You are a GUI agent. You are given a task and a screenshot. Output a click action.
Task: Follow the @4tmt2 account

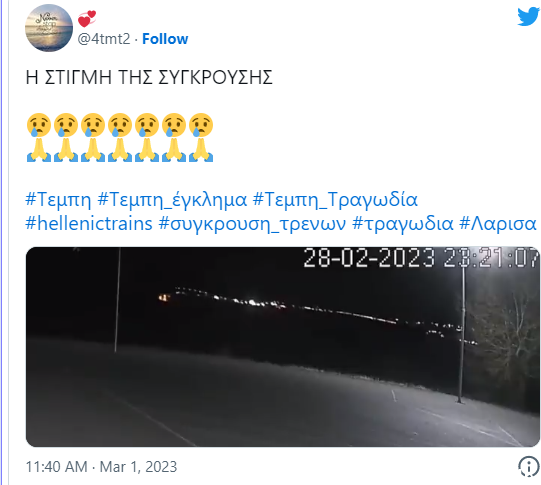click(x=165, y=39)
